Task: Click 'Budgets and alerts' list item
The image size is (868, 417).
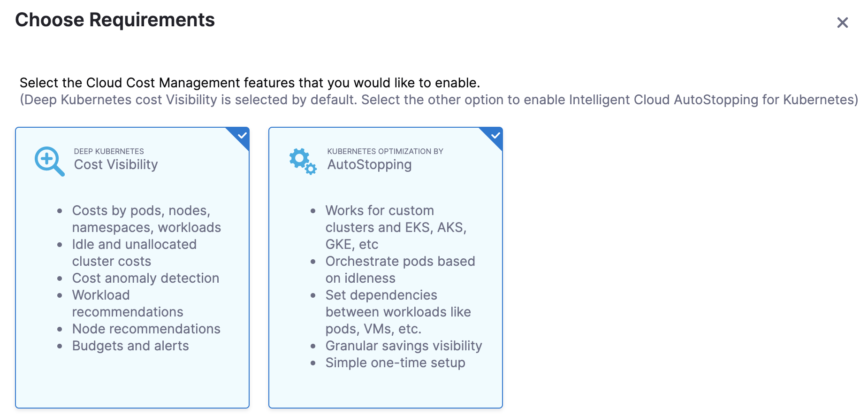Action: [130, 346]
